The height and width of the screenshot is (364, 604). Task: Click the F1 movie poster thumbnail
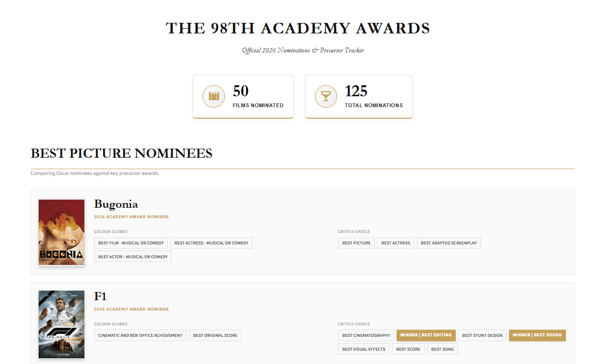click(x=61, y=324)
